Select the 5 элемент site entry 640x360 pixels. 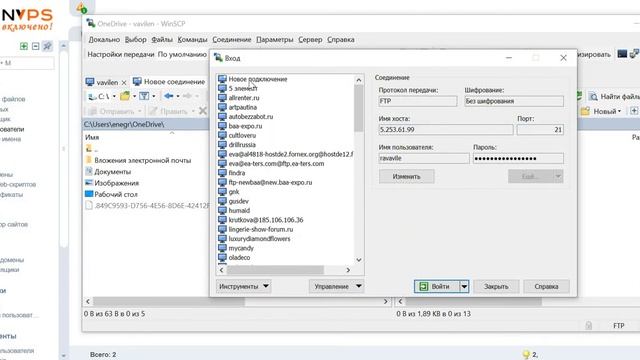(x=242, y=89)
